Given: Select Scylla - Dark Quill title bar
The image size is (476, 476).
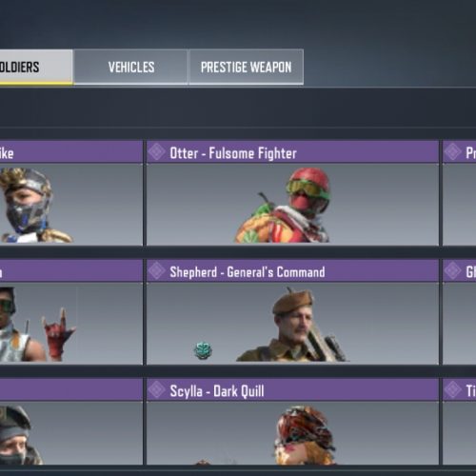Looking at the screenshot, I should [292, 389].
